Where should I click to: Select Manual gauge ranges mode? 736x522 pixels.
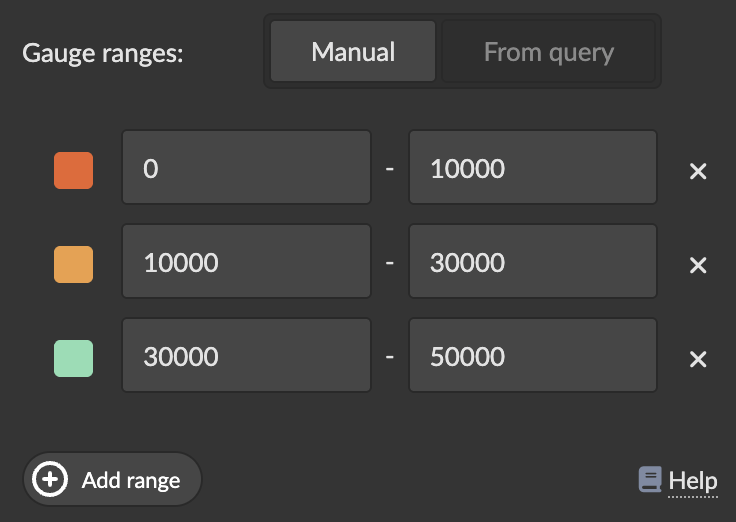(x=353, y=52)
